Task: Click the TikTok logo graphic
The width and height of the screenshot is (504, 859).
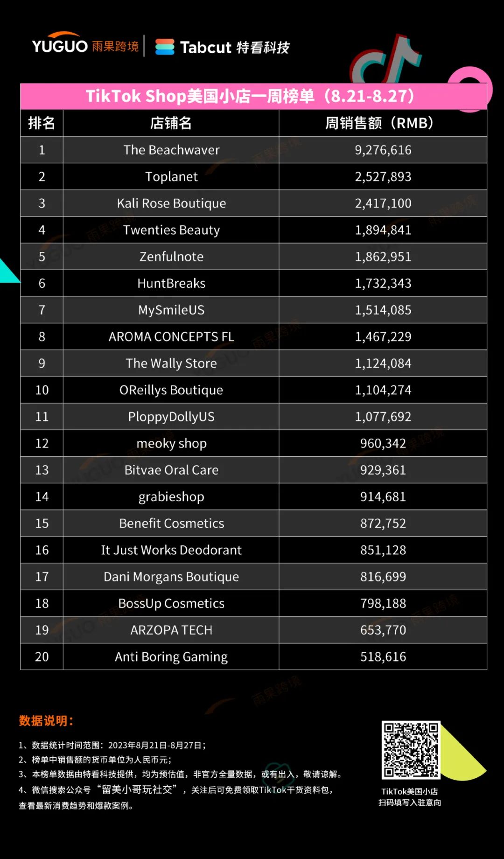Action: click(x=386, y=59)
